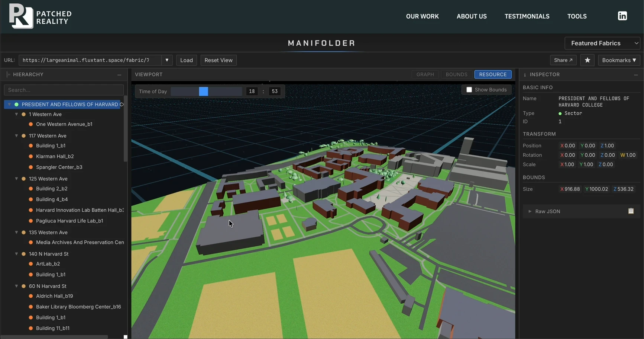Click the orange dot beside Klarman Hall_b2

click(x=31, y=157)
